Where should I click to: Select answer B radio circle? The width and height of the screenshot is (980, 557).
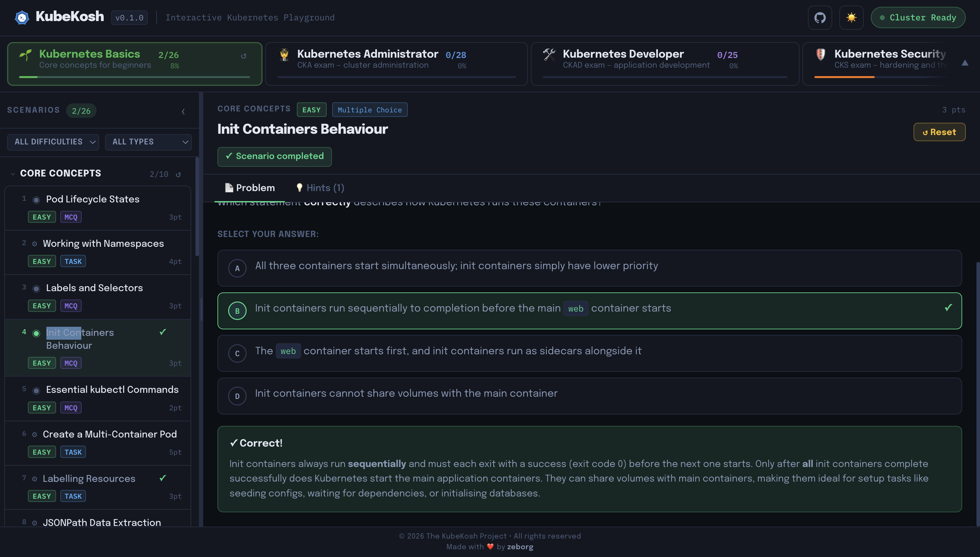click(x=237, y=311)
